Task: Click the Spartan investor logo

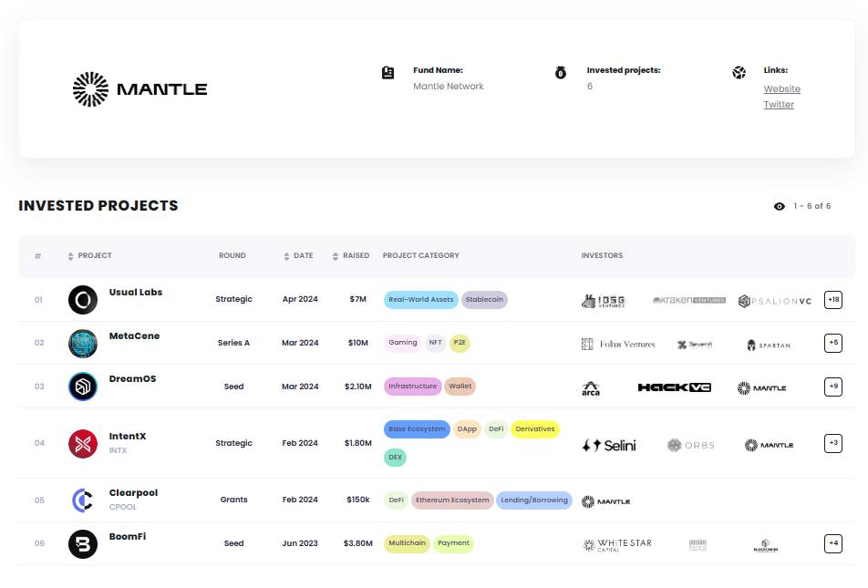Action: point(769,345)
